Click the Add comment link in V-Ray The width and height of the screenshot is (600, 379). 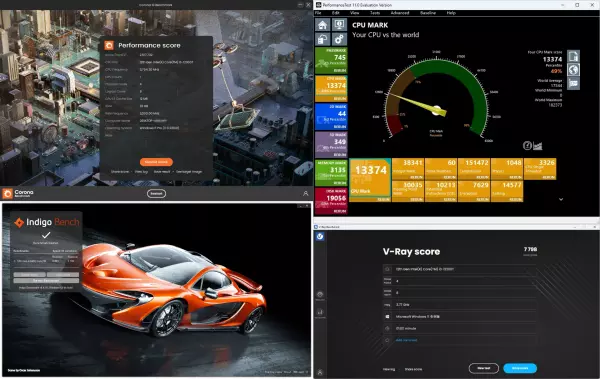(406, 340)
